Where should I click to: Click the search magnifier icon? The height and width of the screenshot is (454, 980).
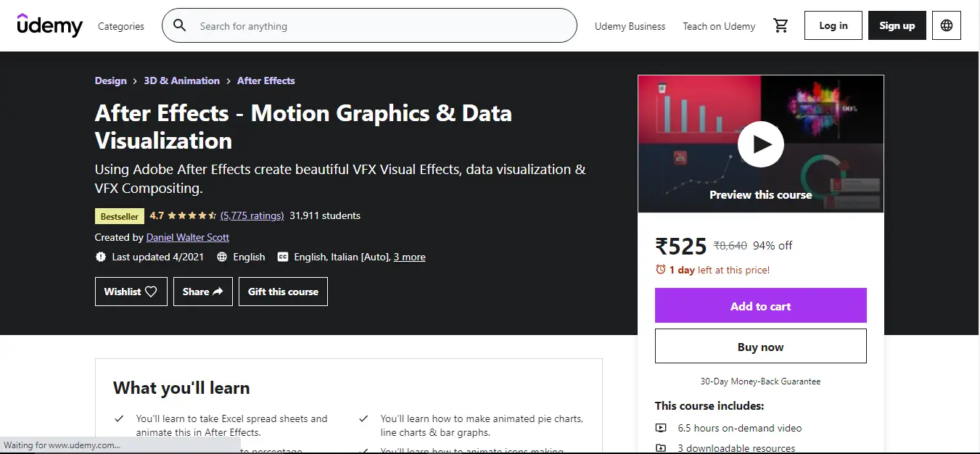click(179, 25)
